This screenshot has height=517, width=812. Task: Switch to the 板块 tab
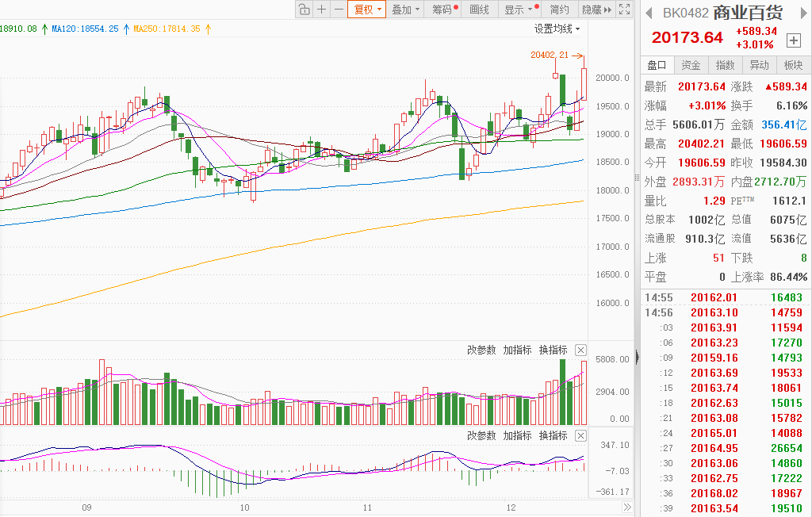pyautogui.click(x=793, y=65)
